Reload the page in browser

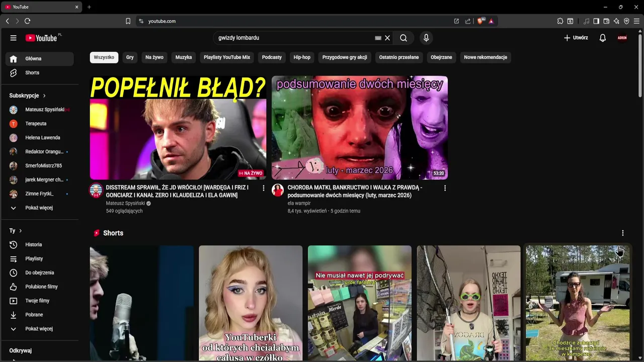click(x=28, y=21)
